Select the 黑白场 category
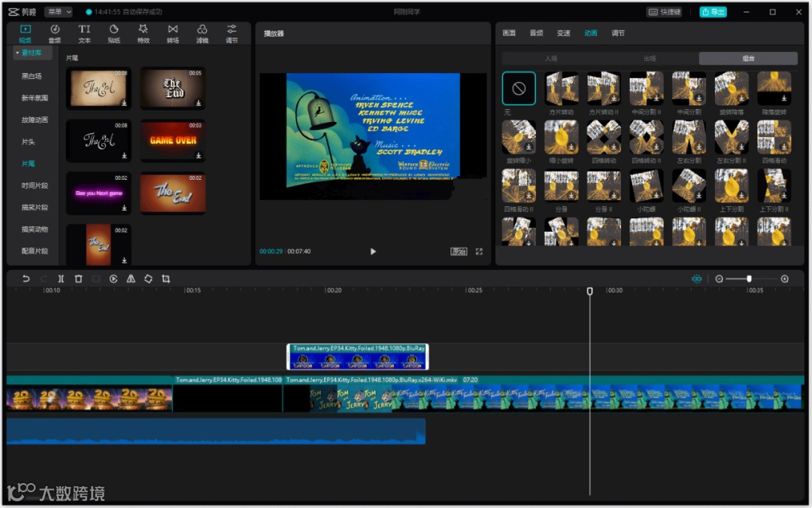The image size is (812, 508). point(32,76)
